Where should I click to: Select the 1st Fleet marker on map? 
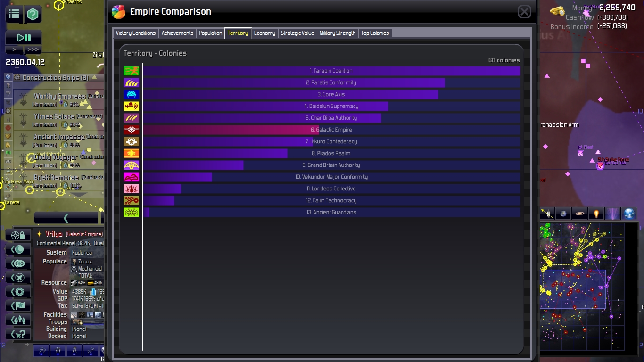click(580, 153)
